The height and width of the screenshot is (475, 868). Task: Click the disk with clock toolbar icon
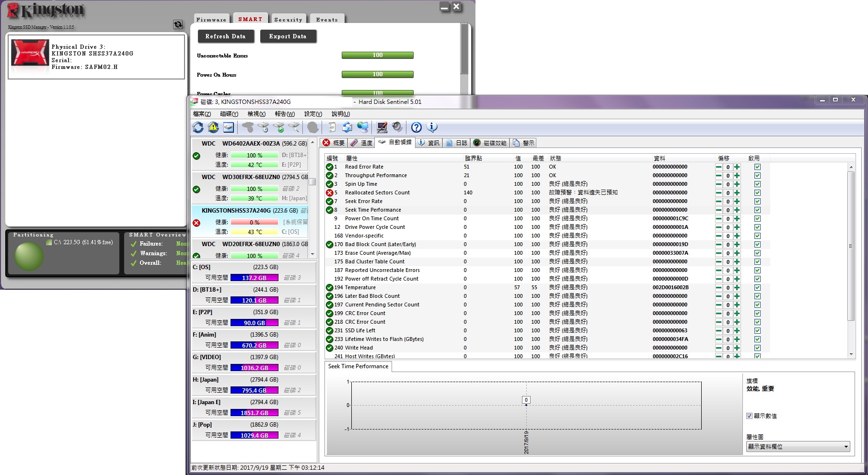tap(263, 127)
